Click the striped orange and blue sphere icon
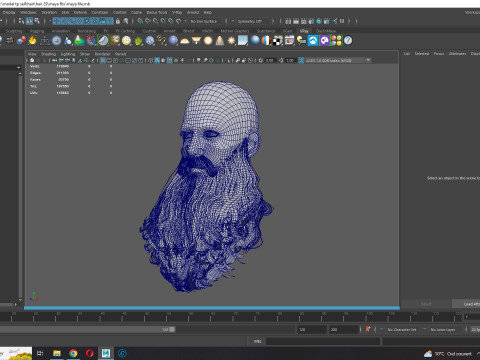The image size is (480, 360). tap(266, 41)
